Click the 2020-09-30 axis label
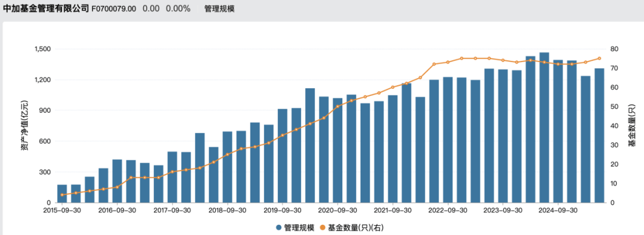The width and height of the screenshot is (644, 235). pyautogui.click(x=338, y=210)
